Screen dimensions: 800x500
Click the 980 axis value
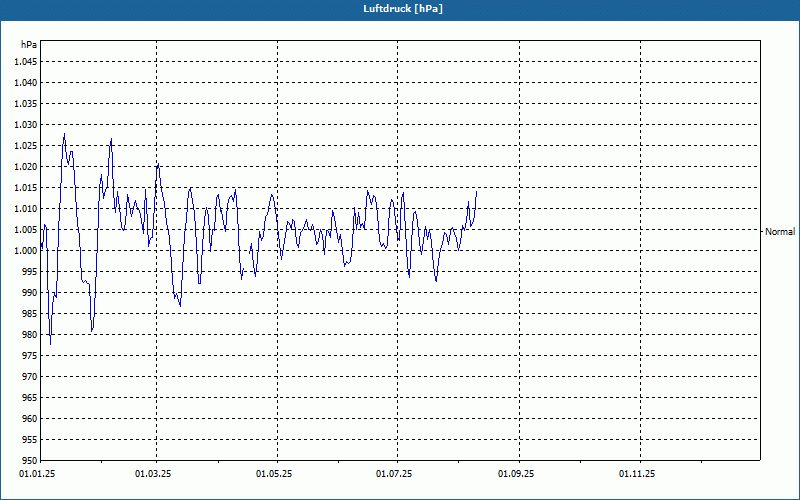click(30, 335)
